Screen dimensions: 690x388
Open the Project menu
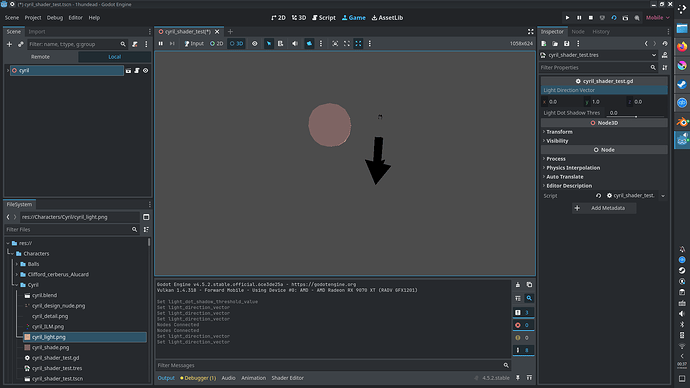(x=33, y=18)
